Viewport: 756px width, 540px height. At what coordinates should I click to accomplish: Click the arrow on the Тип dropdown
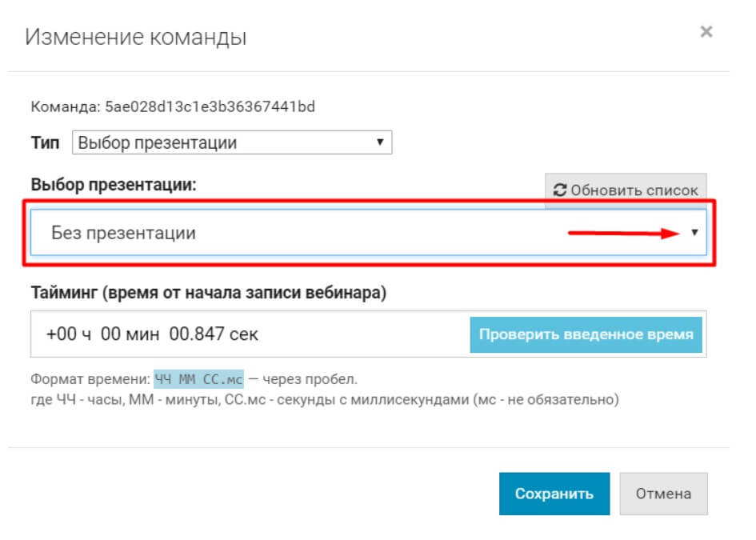coord(380,143)
